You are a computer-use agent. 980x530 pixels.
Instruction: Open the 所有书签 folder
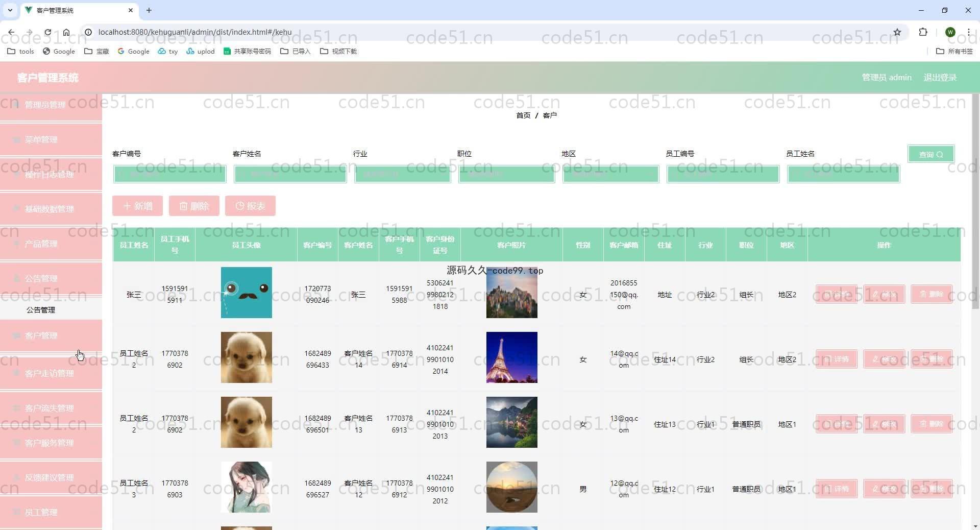pyautogui.click(x=954, y=51)
